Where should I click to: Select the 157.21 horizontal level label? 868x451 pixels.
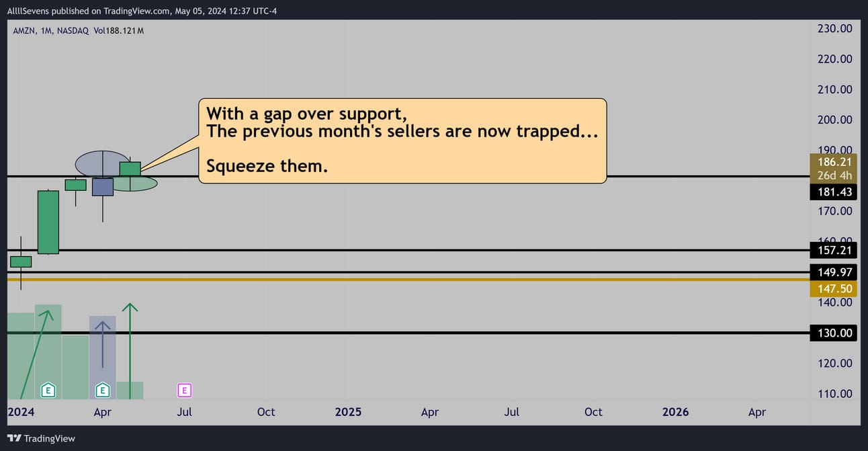click(834, 250)
